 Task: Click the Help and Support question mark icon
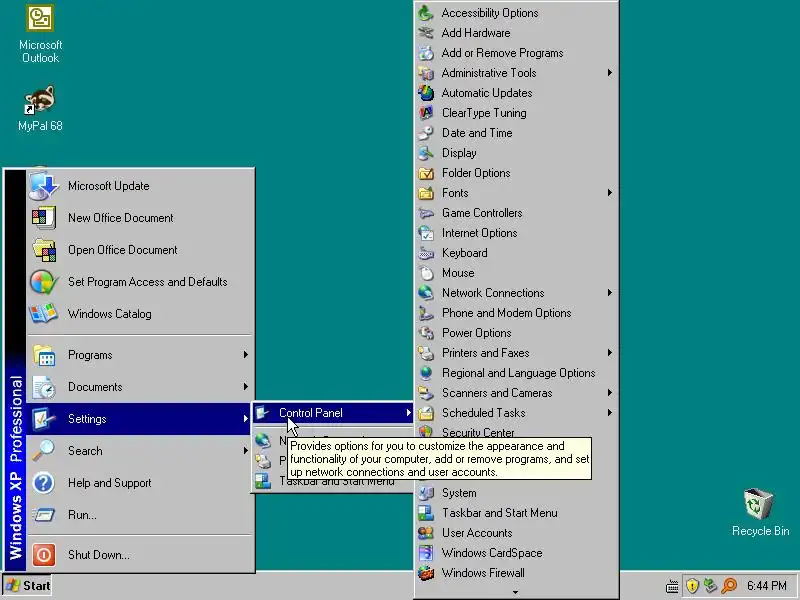[43, 483]
